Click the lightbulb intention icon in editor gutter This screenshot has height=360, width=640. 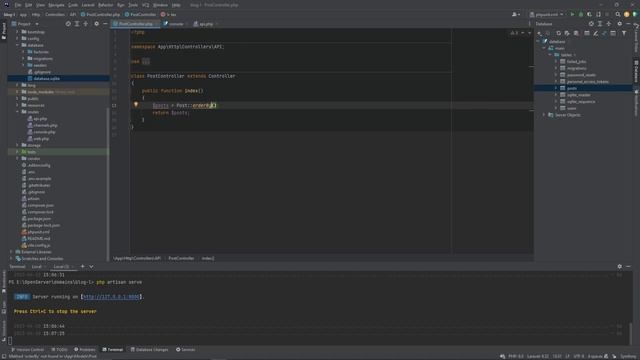click(x=136, y=105)
